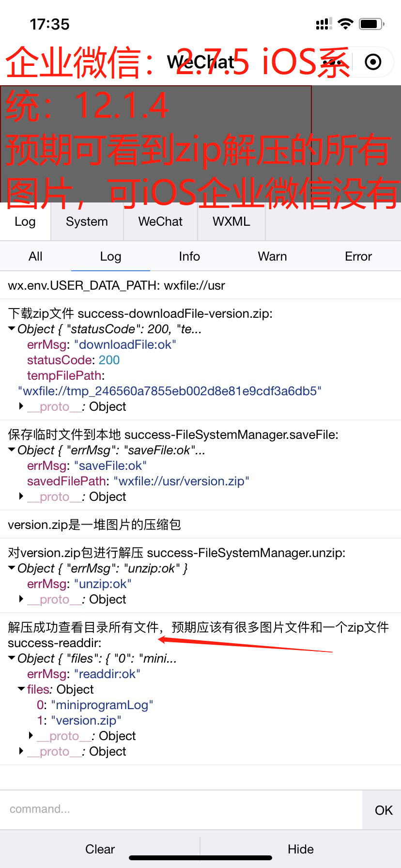Collapse the saveFile errMsg object
Viewport: 401px width, 868px height.
tap(12, 450)
